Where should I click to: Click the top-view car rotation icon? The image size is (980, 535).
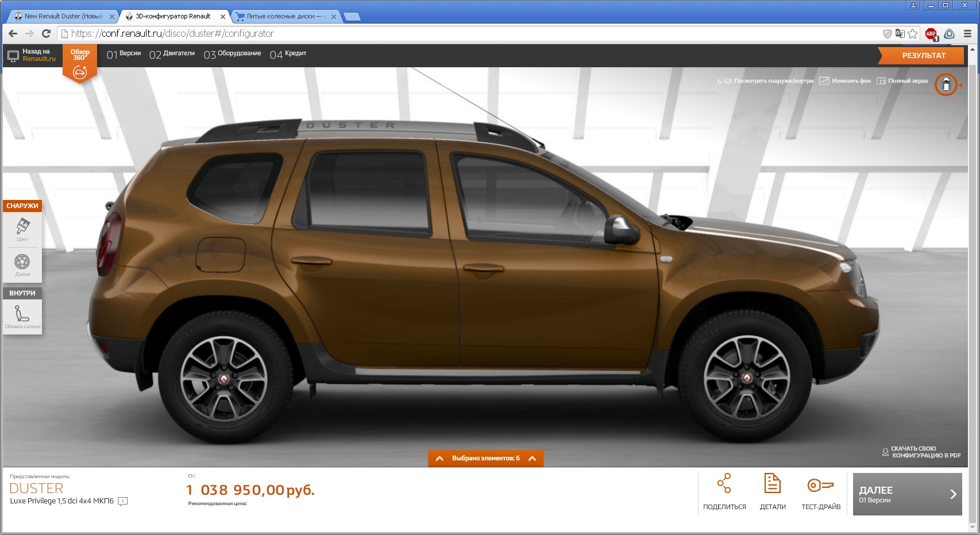(x=946, y=85)
